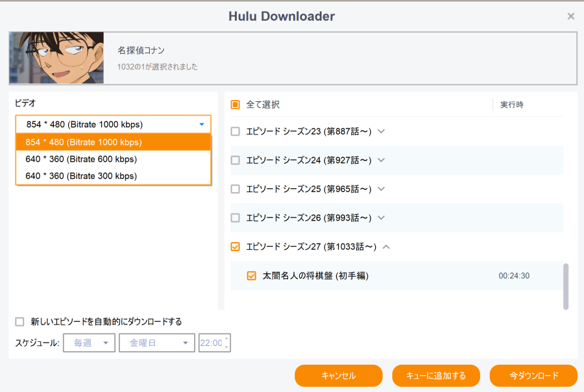Image resolution: width=584 pixels, height=392 pixels.
Task: Check the シーズン23 (第887話～) checkbox
Action: [235, 131]
